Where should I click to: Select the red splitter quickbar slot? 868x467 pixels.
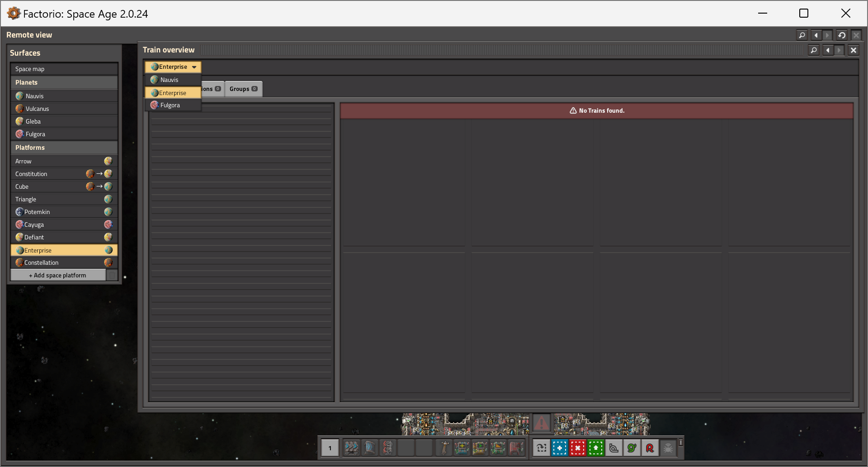tap(387, 448)
